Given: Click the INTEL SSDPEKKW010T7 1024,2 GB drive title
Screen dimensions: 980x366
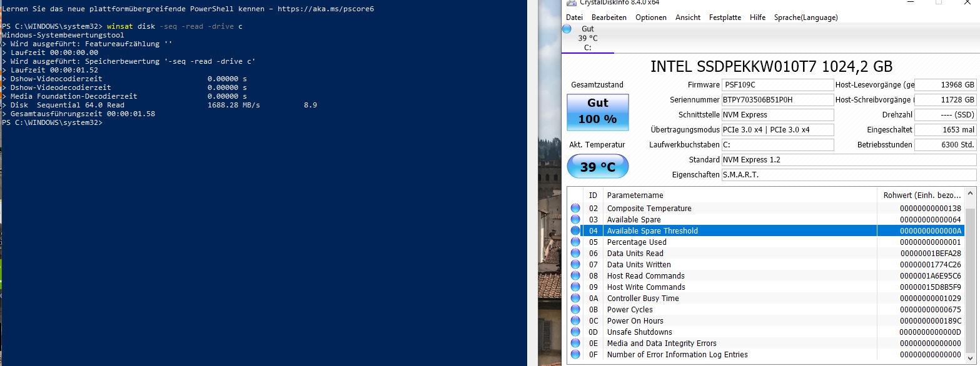Looking at the screenshot, I should coord(771,66).
